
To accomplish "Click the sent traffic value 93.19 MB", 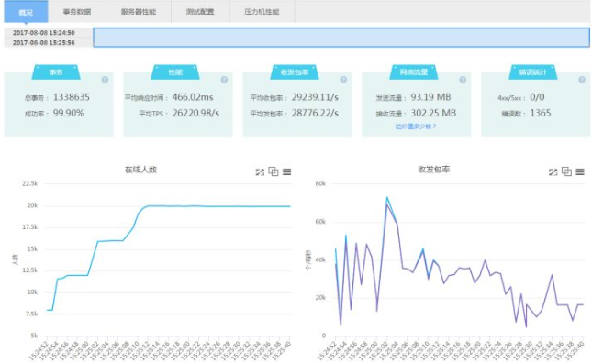I will [x=430, y=97].
